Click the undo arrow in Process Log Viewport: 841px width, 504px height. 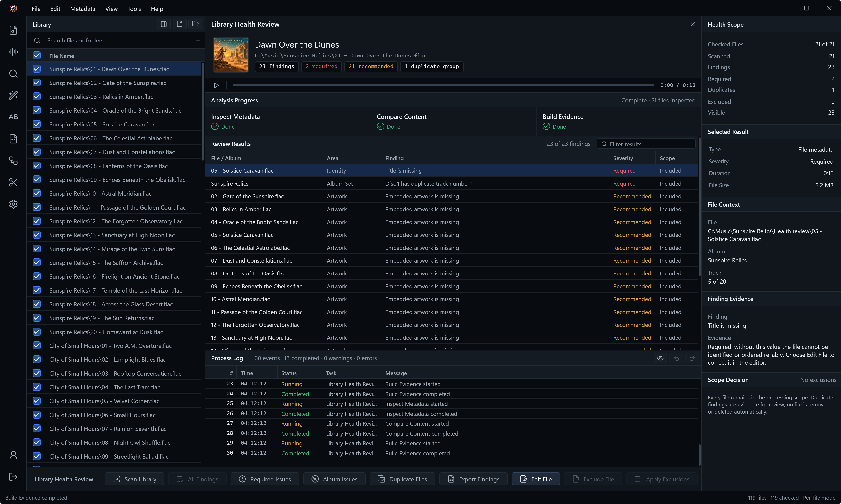676,358
